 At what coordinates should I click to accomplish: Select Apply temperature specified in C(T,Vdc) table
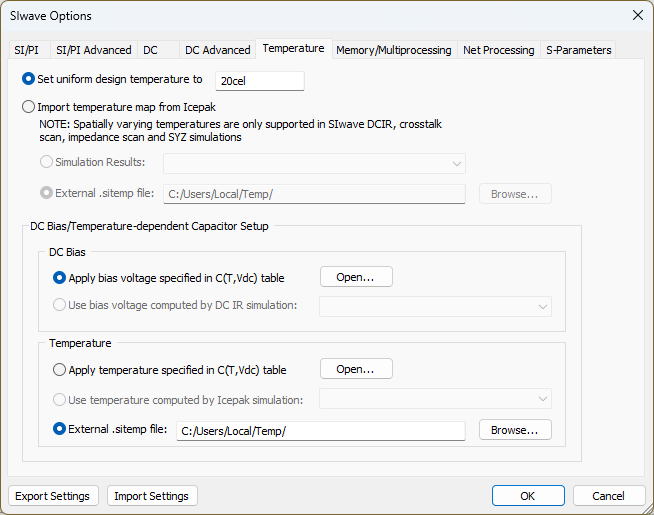pos(60,369)
